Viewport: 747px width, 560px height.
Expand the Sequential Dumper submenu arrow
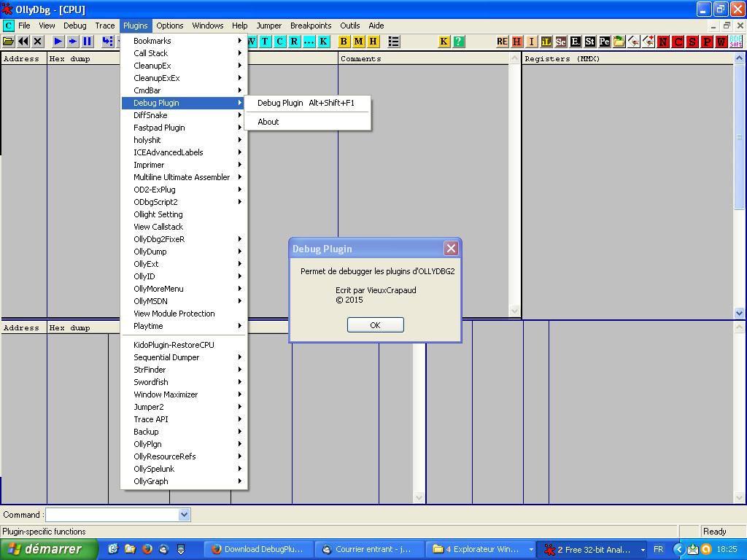239,357
